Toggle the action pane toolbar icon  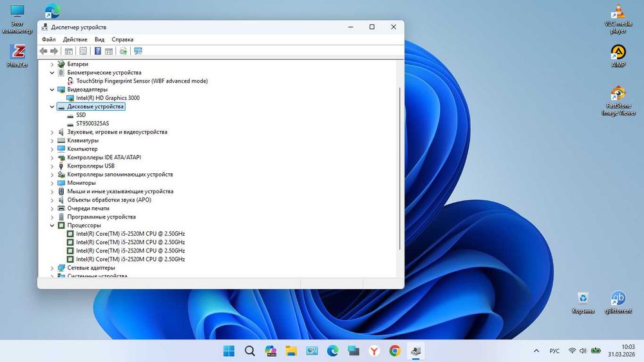[x=108, y=51]
